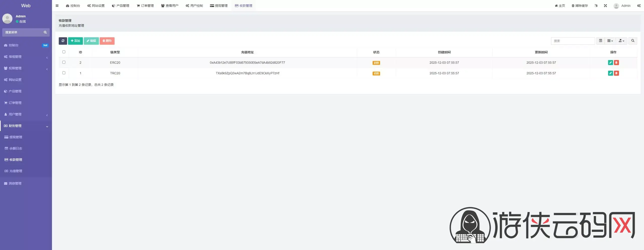
Task: Tick the checkbox for the ERC20 row
Action: coord(64,62)
